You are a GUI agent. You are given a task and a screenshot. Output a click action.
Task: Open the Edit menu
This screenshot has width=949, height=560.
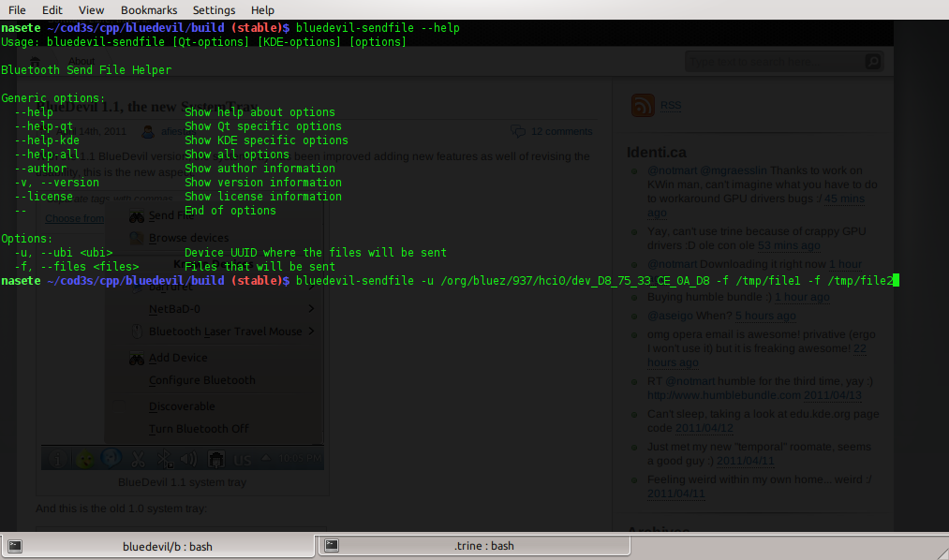[x=52, y=10]
